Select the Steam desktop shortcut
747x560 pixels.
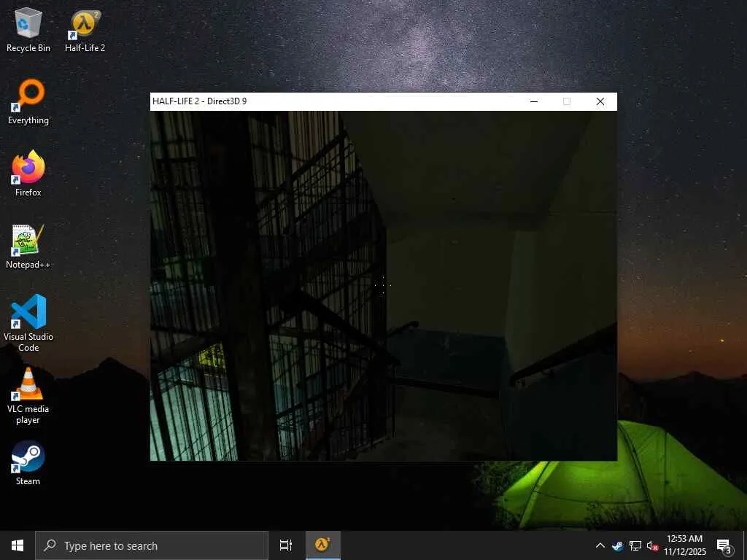tap(28, 463)
